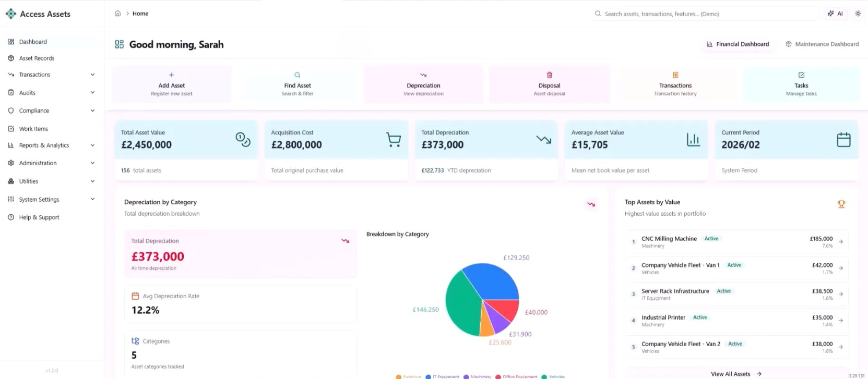The width and height of the screenshot is (868, 379).
Task: Click the trophy icon in Top Assets
Action: 841,204
